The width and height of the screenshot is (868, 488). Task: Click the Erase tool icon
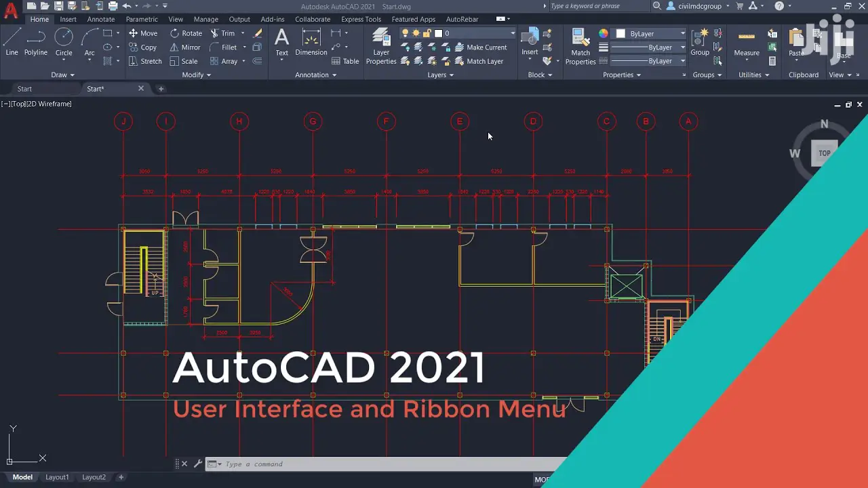pyautogui.click(x=258, y=33)
